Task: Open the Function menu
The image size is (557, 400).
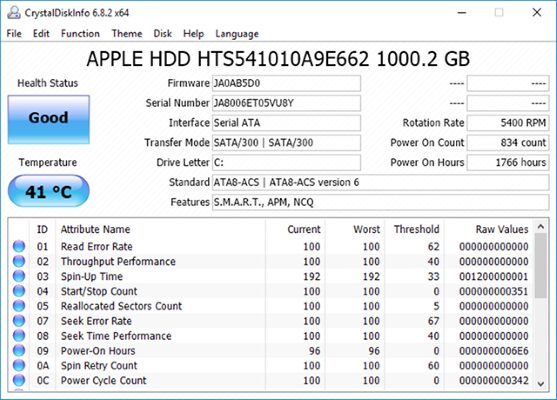Action: click(80, 33)
